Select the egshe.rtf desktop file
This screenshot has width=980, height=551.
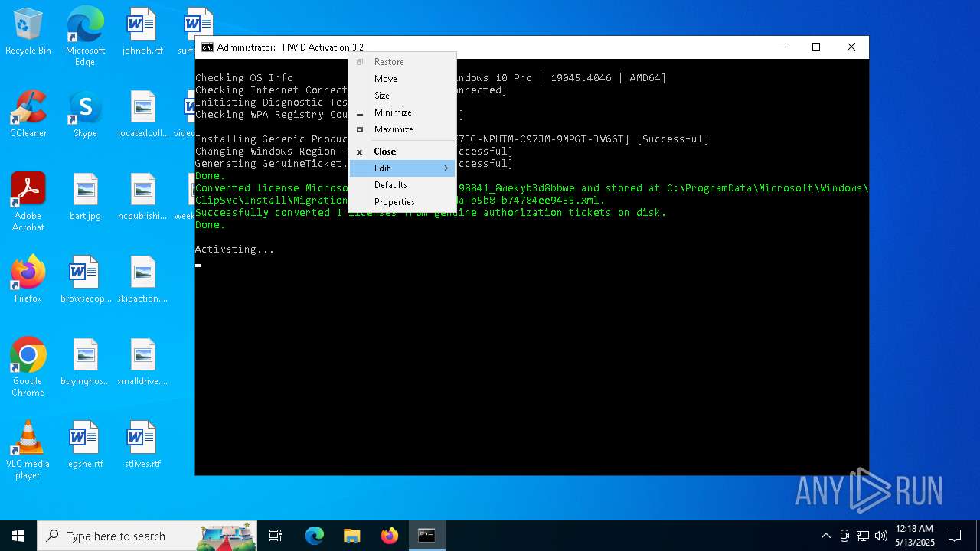tap(85, 445)
